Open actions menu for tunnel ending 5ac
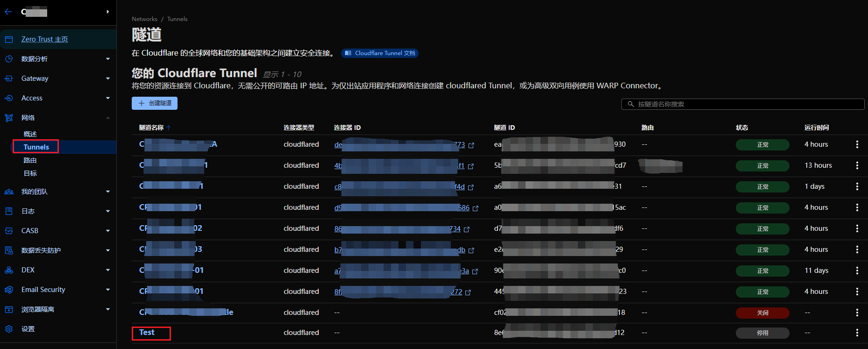The height and width of the screenshot is (349, 868). pyautogui.click(x=857, y=207)
